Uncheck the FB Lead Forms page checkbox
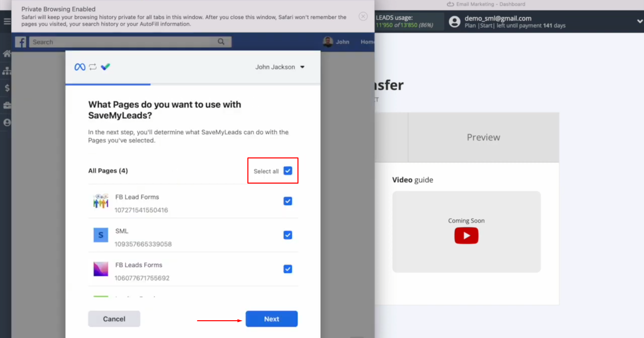Viewport: 644px width, 338px height. click(288, 201)
